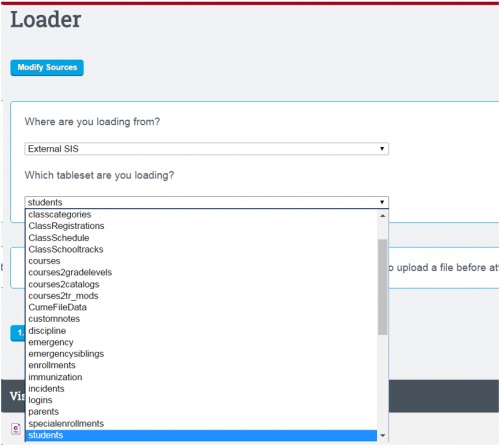Image resolution: width=500 pixels, height=447 pixels.
Task: Click the blue step 1 button
Action: [x=18, y=333]
